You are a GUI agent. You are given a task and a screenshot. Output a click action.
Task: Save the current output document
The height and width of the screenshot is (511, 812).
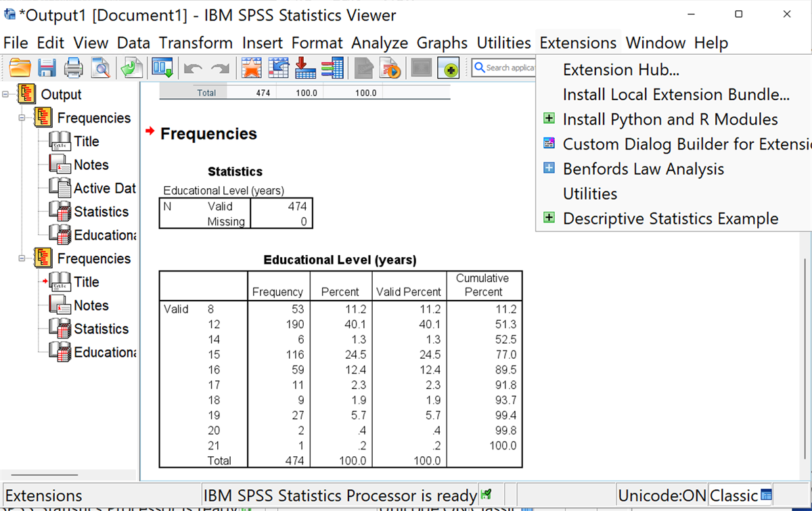[45, 67]
